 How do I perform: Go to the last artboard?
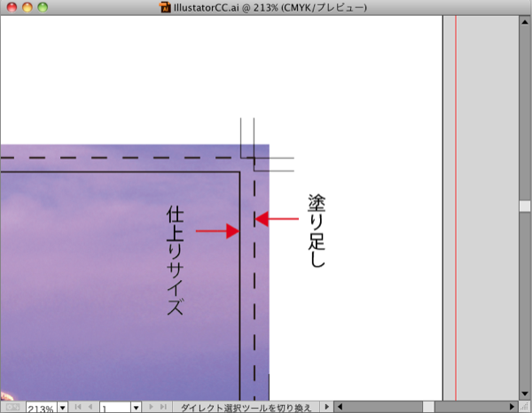click(x=162, y=407)
